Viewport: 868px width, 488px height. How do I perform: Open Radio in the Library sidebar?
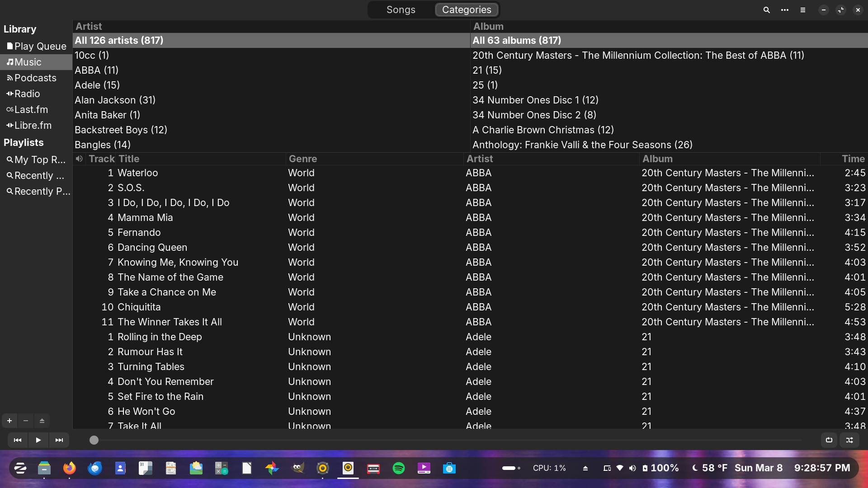point(27,94)
